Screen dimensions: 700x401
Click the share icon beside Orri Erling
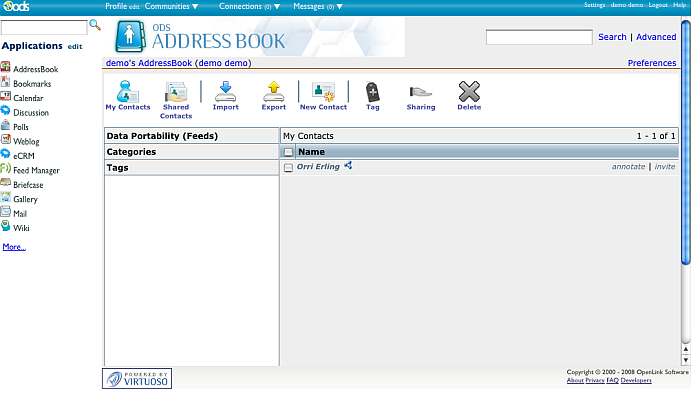[x=348, y=166]
